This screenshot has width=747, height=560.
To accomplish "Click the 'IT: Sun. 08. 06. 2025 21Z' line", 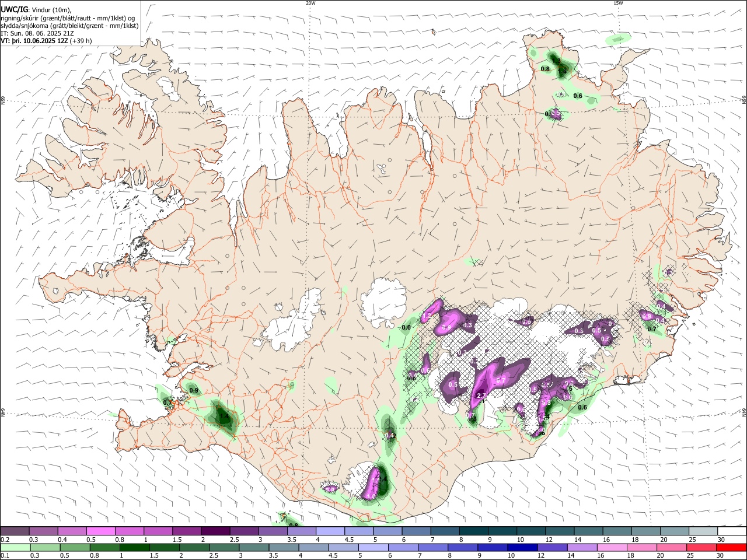I will click(x=37, y=33).
